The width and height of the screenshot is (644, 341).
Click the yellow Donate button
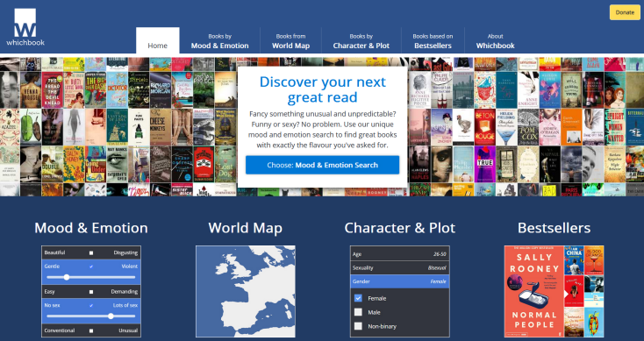coord(625,12)
